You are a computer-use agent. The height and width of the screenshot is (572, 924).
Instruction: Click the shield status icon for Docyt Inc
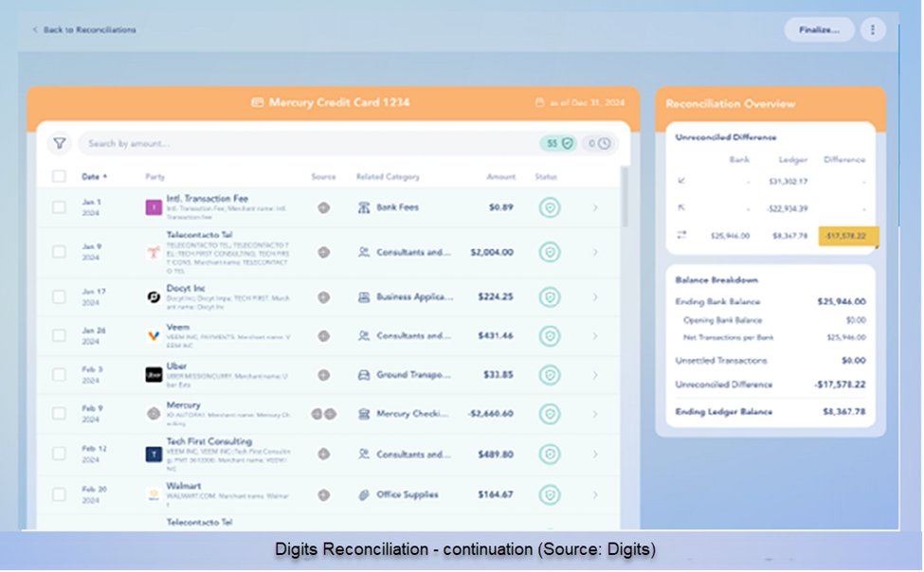[550, 297]
